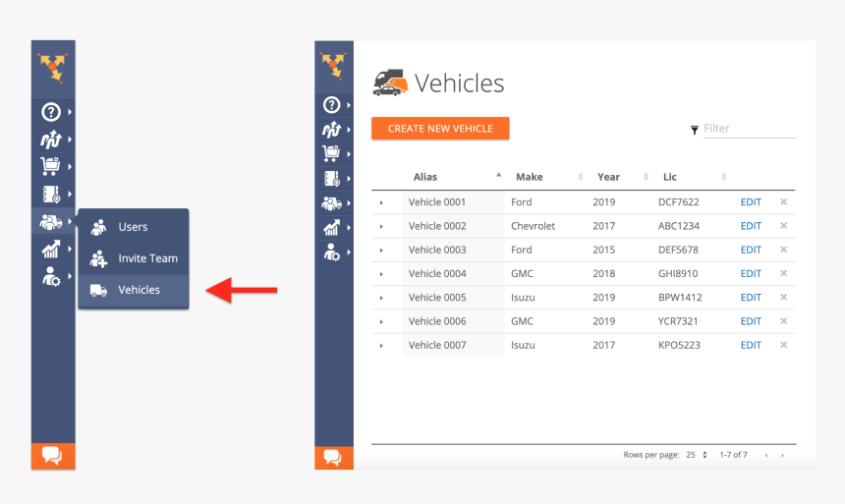The height and width of the screenshot is (504, 845).
Task: Click EDIT for Vehicle 0005
Action: click(x=751, y=298)
